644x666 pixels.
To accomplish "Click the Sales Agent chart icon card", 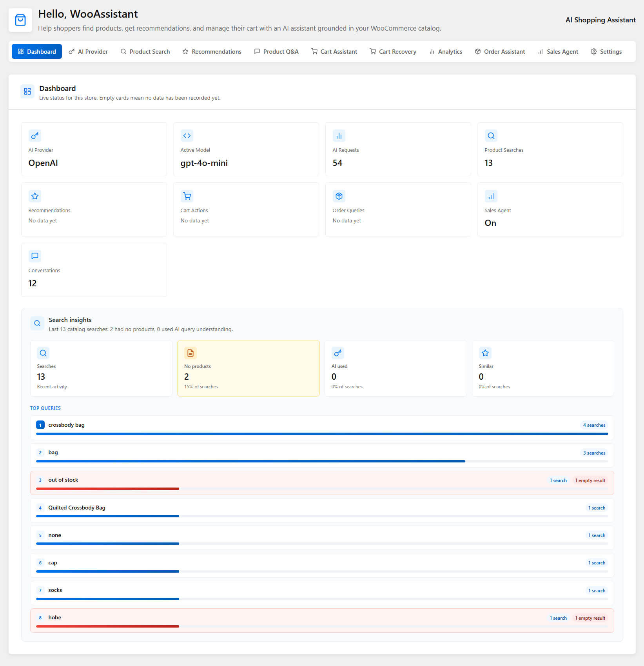I will [x=491, y=196].
